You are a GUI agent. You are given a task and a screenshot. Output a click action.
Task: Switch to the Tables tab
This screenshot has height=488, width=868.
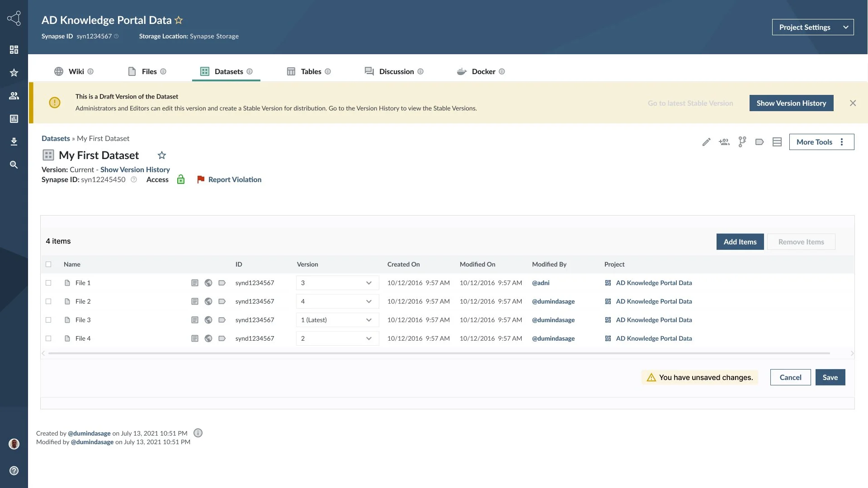point(311,71)
